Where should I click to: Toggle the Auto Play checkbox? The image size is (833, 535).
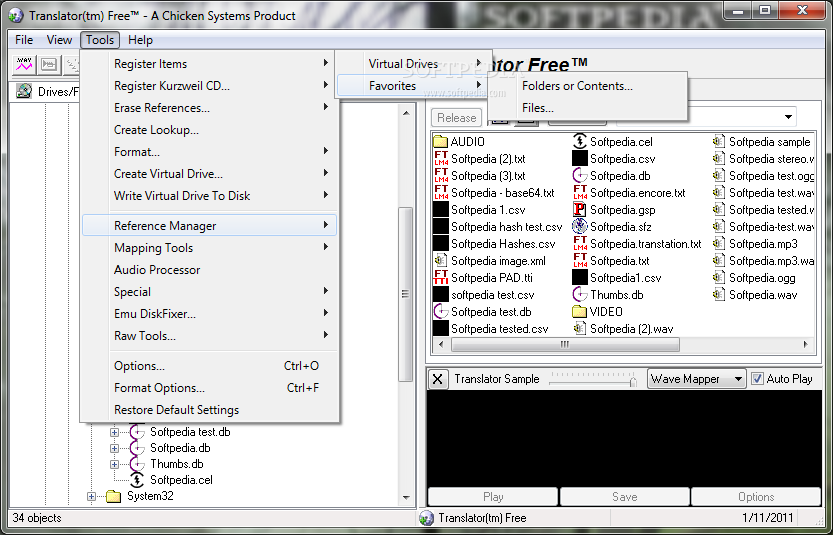point(757,379)
